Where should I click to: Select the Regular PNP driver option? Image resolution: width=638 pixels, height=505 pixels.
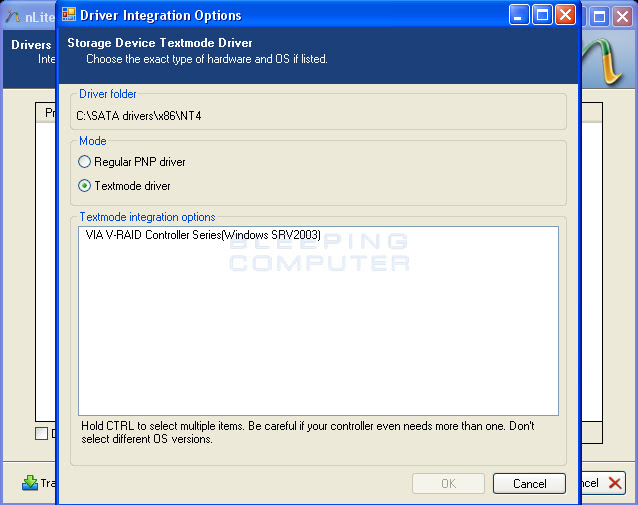coord(131,162)
